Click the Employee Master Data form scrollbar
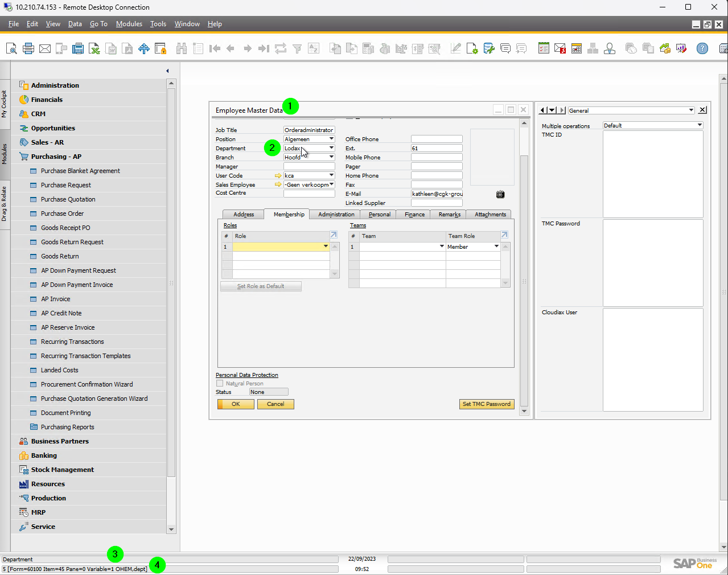The width and height of the screenshot is (728, 575). coord(524,268)
